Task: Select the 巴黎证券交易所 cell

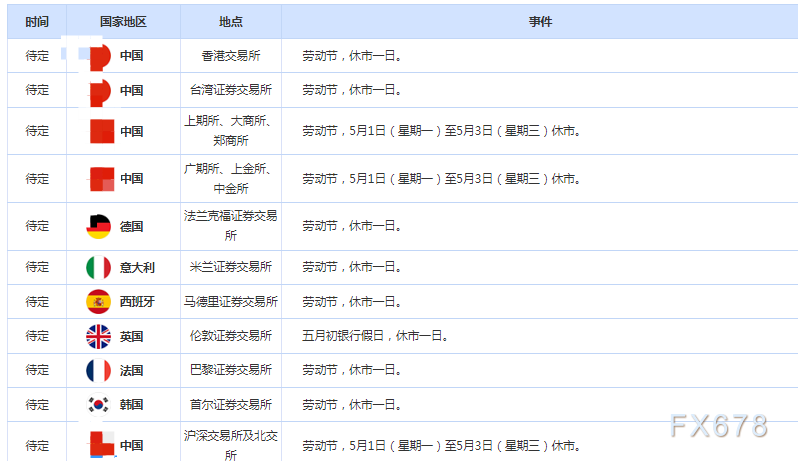Action: tap(231, 370)
